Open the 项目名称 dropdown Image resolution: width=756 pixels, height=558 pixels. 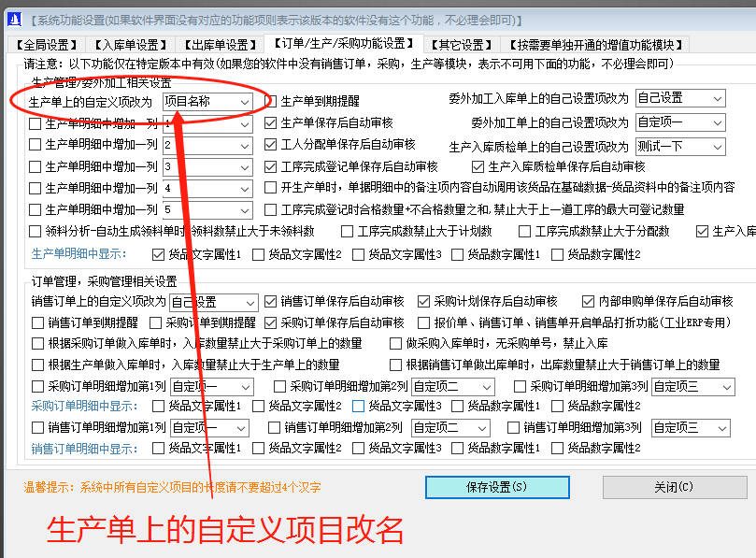coord(244,101)
